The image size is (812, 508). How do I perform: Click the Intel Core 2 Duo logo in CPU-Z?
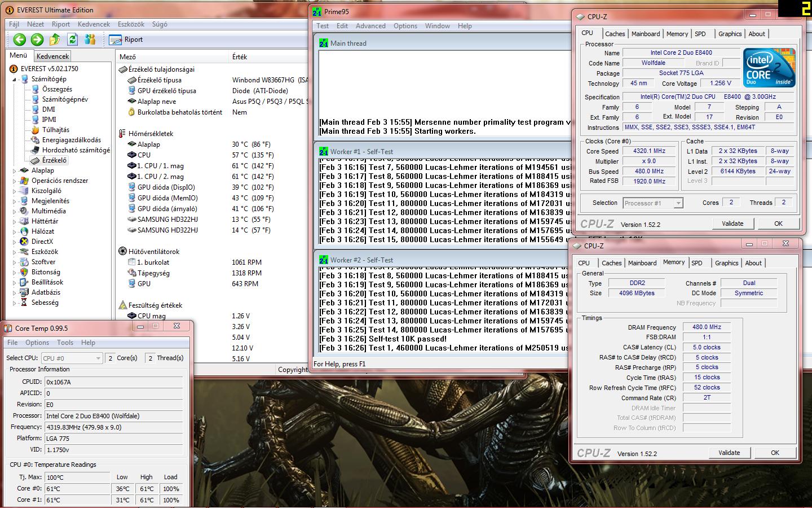(x=769, y=68)
